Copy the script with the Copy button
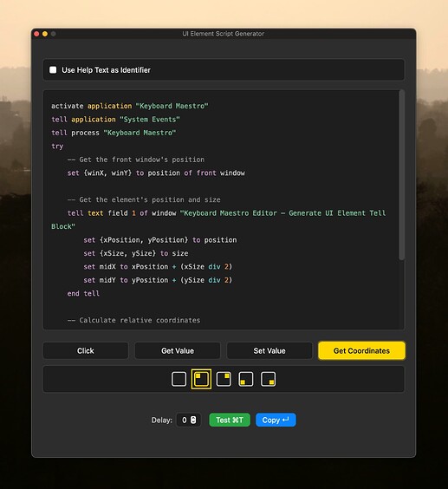 click(276, 421)
